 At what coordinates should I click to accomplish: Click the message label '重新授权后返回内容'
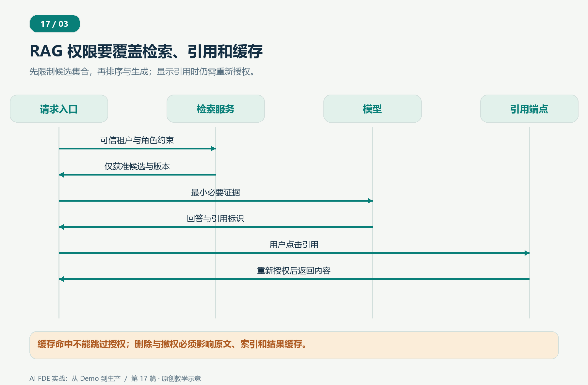[x=294, y=271]
